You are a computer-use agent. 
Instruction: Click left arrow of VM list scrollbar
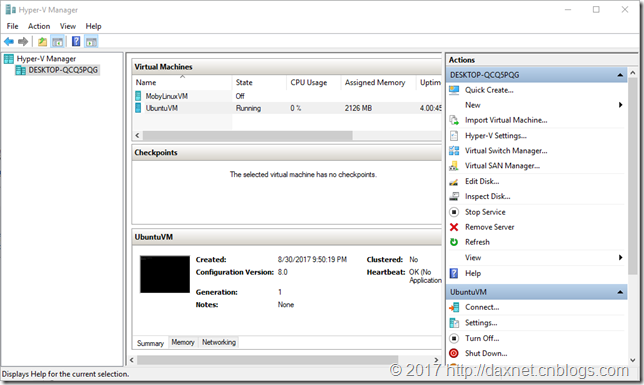[137, 135]
